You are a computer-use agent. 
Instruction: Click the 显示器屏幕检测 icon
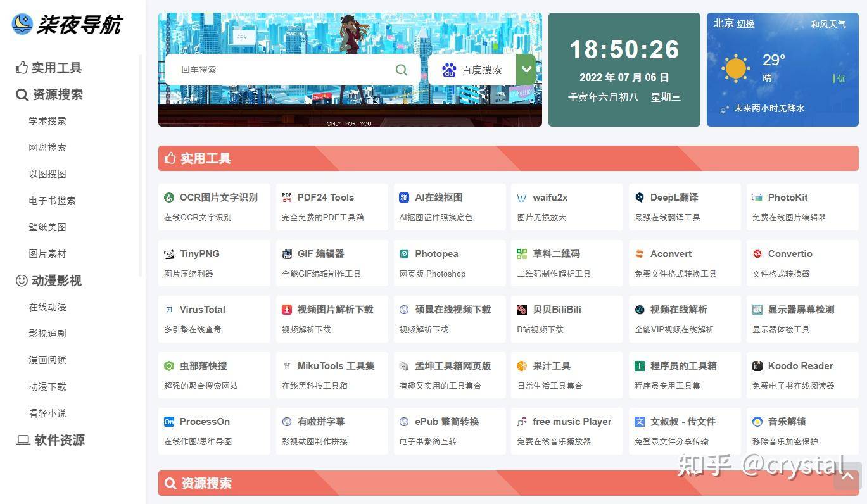tap(757, 310)
